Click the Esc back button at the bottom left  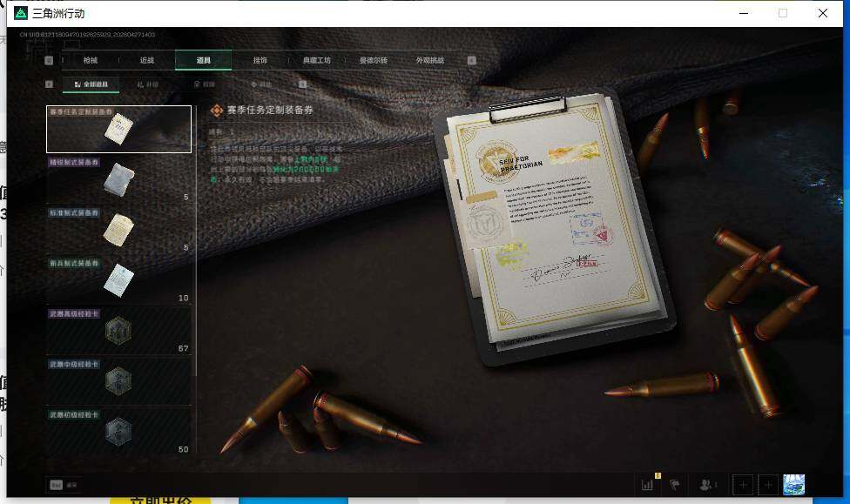coord(64,485)
